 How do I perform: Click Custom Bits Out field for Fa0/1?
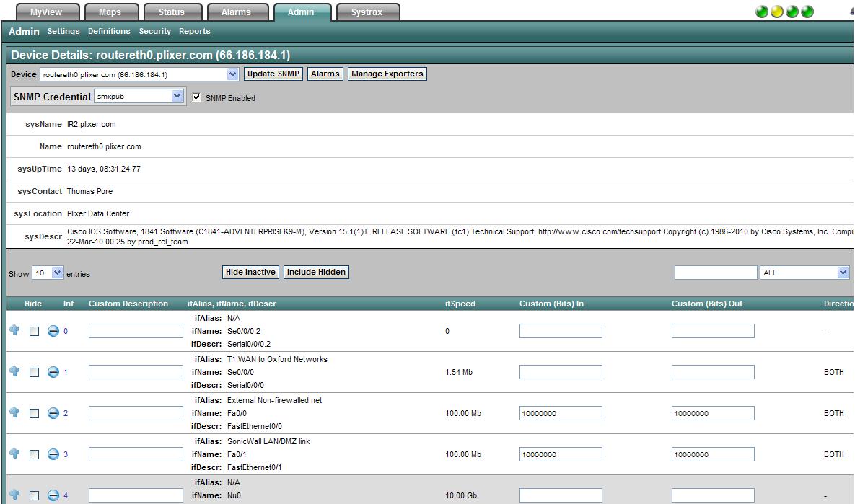coord(713,454)
